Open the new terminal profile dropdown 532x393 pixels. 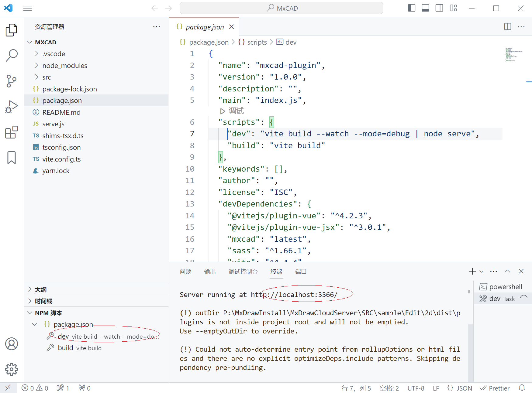click(x=481, y=271)
